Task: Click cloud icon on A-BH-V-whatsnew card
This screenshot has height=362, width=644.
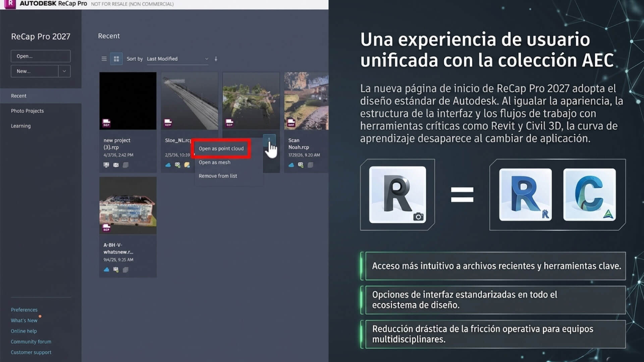Action: point(106,269)
